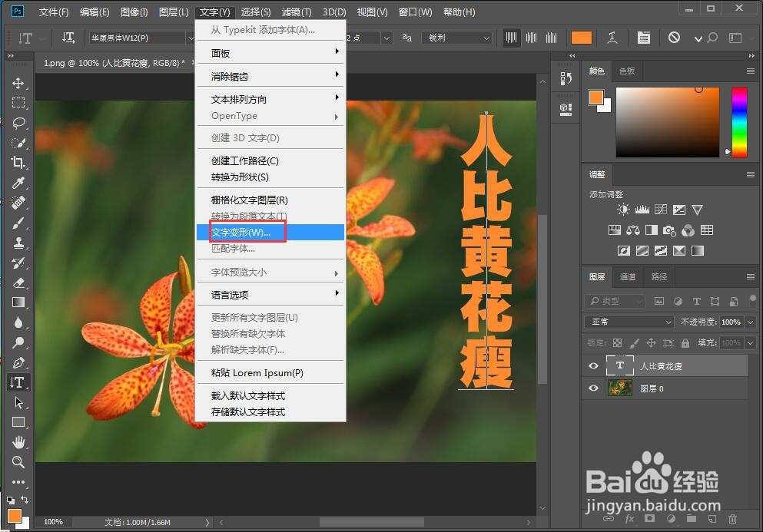The image size is (763, 532).
Task: Switch to the 色板 tab
Action: pos(627,71)
